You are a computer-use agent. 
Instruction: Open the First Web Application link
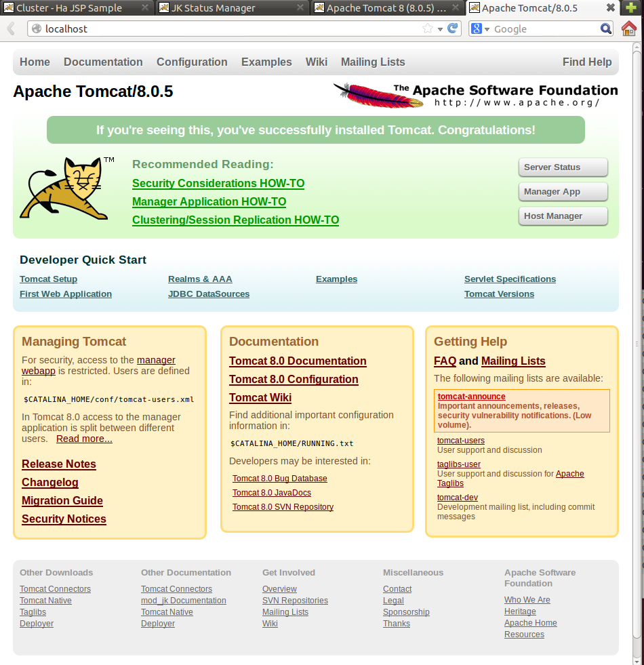[x=66, y=294]
